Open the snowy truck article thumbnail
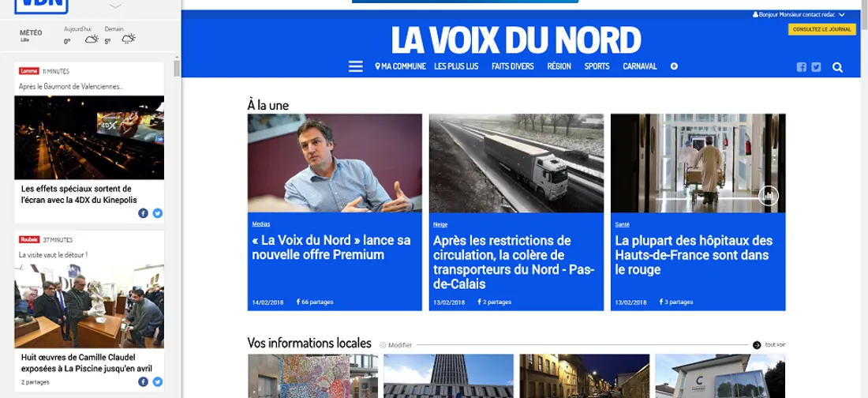This screenshot has width=868, height=398. (x=516, y=163)
